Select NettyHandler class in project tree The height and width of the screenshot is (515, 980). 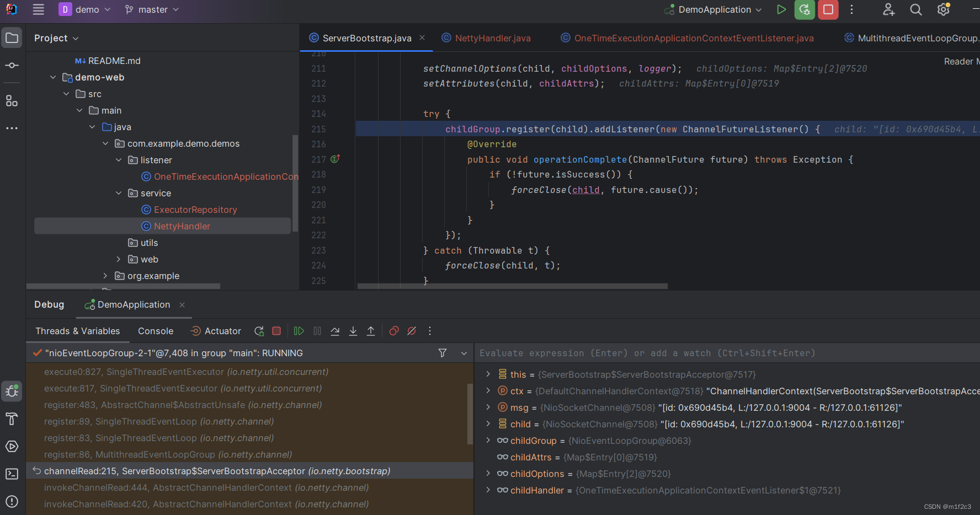[x=163, y=226]
